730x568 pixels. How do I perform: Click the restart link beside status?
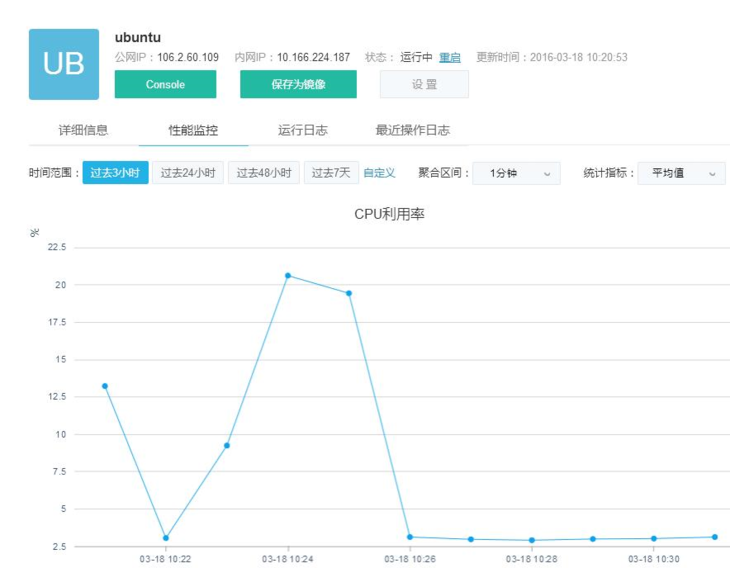coord(450,58)
